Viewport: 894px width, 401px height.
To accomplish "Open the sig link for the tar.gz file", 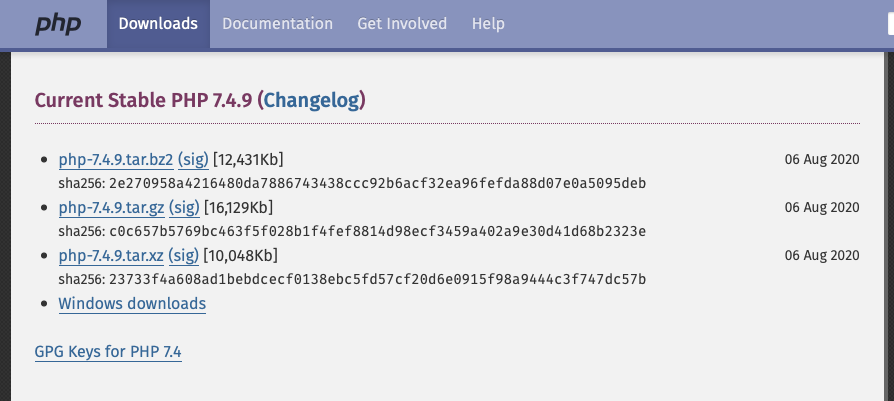I will pos(184,208).
